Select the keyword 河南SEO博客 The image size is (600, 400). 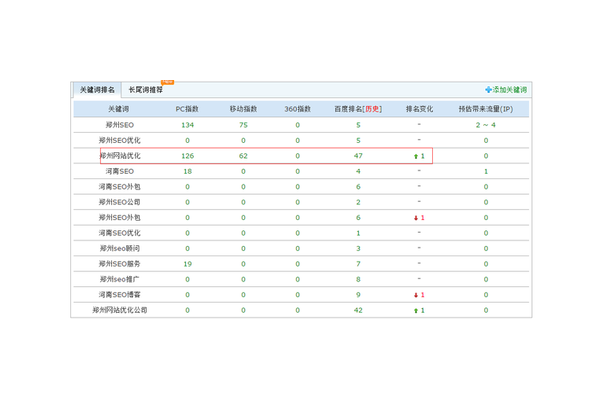120,295
